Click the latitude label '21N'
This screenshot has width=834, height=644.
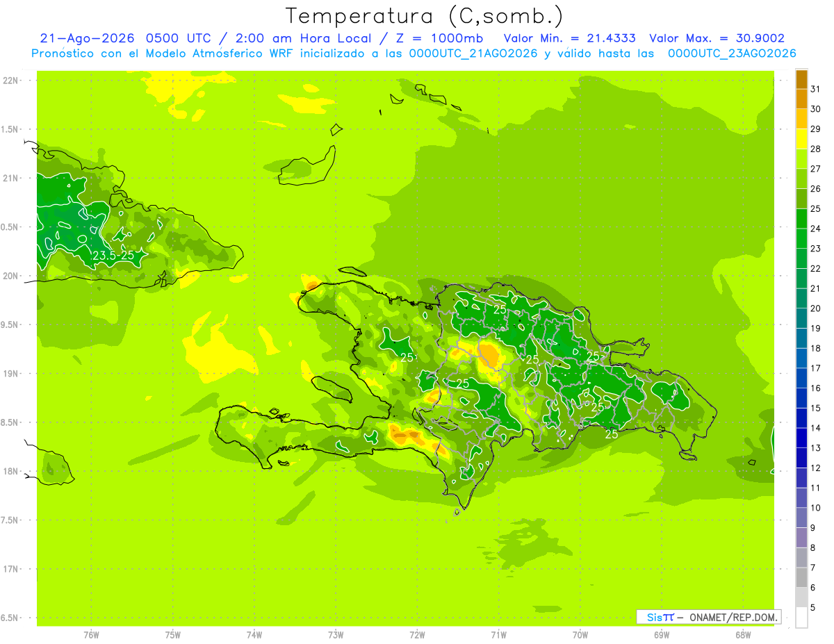(10, 178)
